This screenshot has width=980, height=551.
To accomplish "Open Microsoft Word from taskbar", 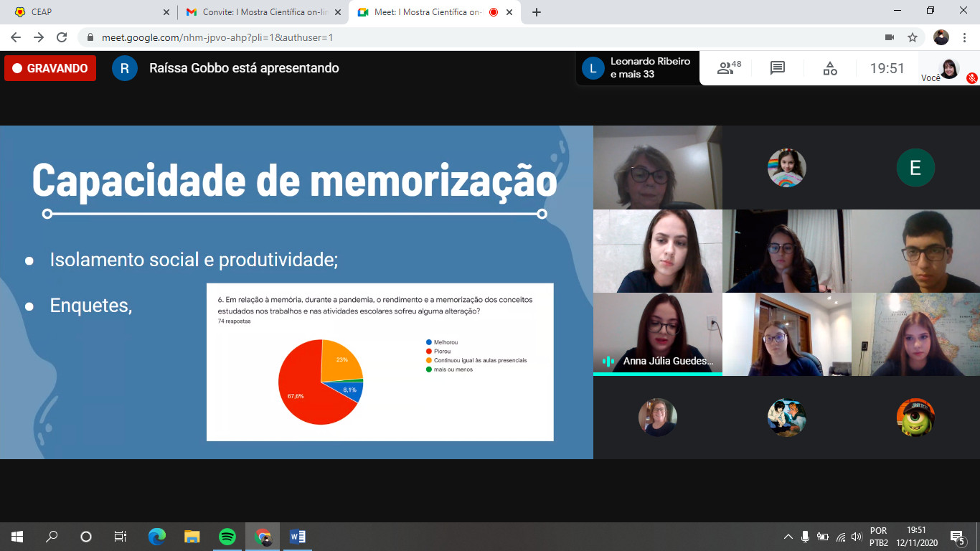I will pyautogui.click(x=297, y=537).
